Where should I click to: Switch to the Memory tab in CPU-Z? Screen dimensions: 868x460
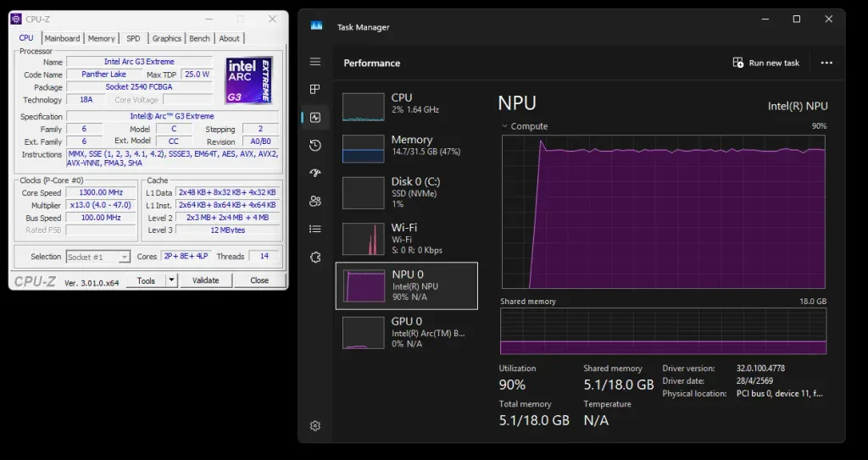point(102,38)
